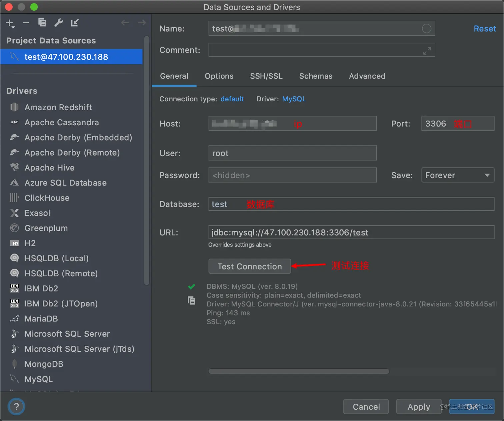Select Microsoft SQL Server (jTds) driver
Screen dimensions: 504x421
click(79, 349)
